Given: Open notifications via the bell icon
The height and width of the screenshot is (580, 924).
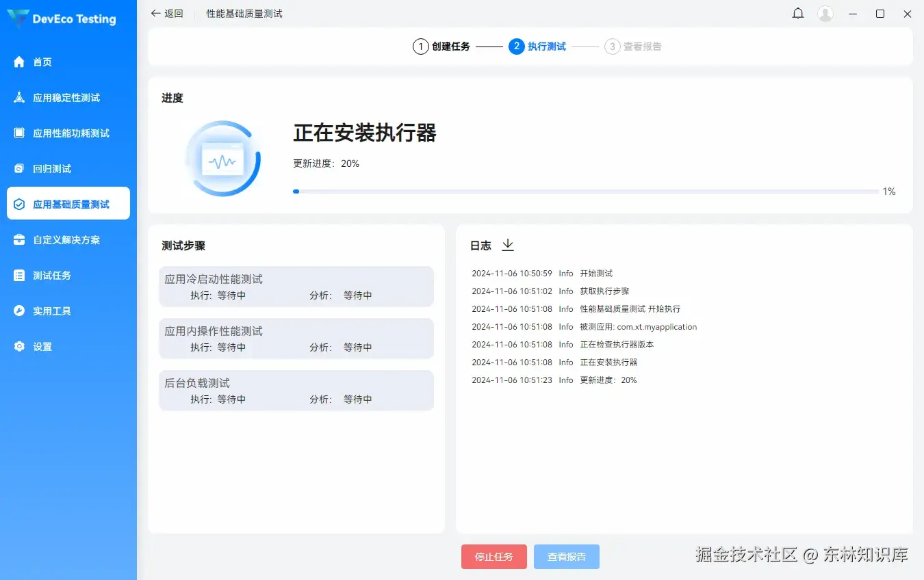Looking at the screenshot, I should coord(798,14).
